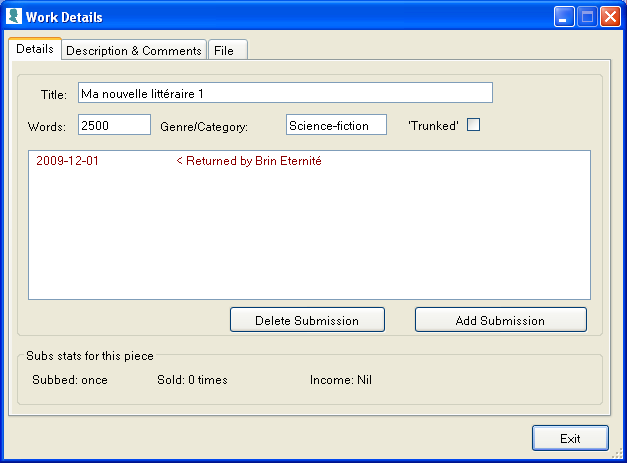627x463 pixels.
Task: Click the Title input field
Action: pos(285,93)
